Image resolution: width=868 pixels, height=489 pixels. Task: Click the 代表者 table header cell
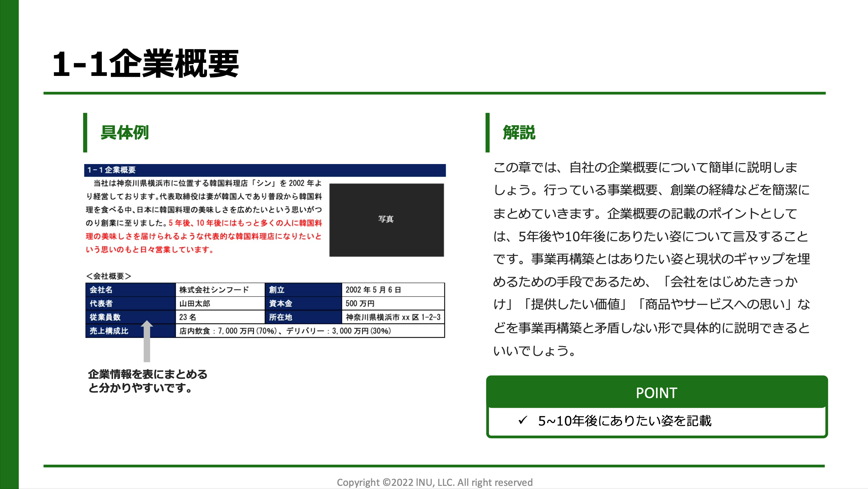click(x=130, y=303)
